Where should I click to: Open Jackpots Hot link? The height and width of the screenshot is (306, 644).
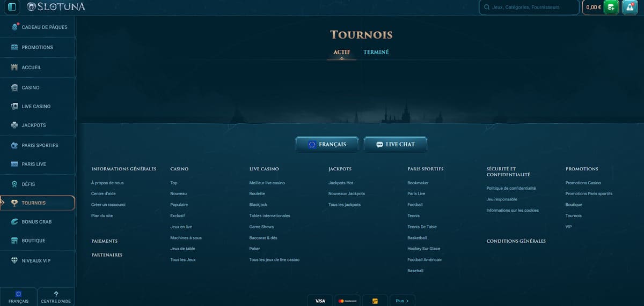click(341, 183)
